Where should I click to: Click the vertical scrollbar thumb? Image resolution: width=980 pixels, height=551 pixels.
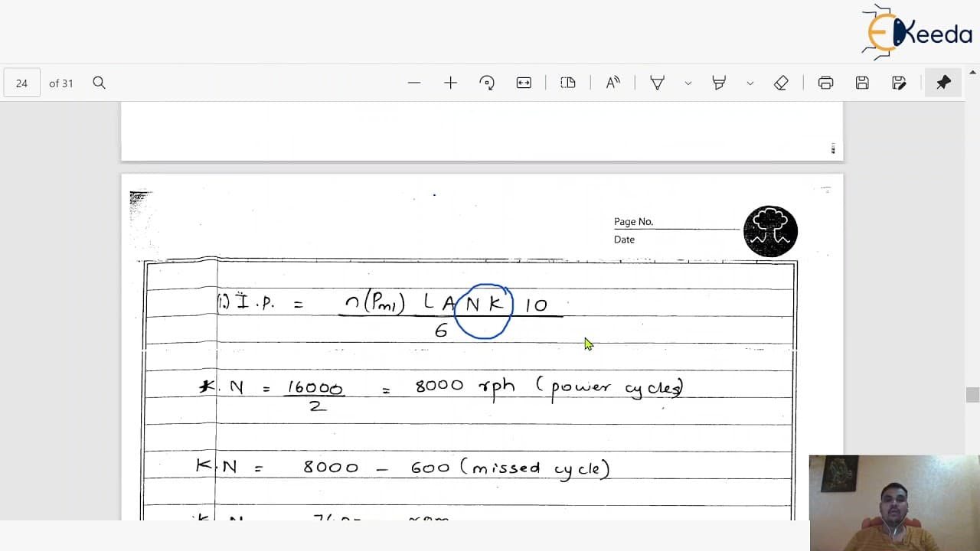(972, 395)
